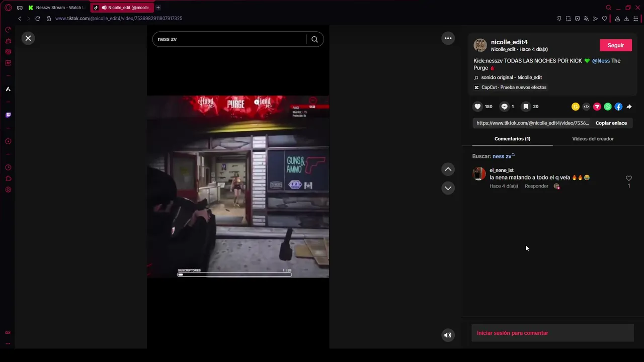
Task: Open Opera easy setup sliders icon
Action: 635,19
